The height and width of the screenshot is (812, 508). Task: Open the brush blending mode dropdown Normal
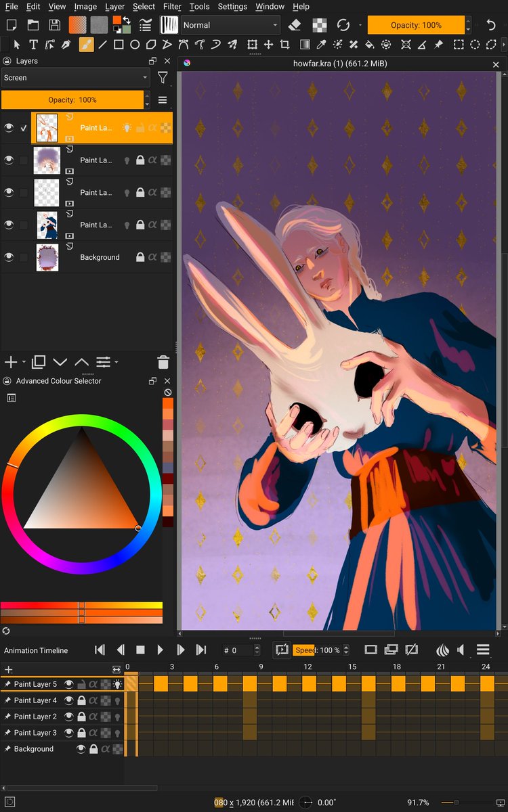click(x=230, y=25)
